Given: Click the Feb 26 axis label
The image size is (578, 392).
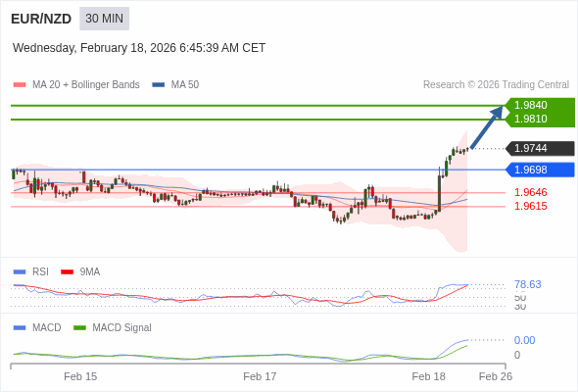Looking at the screenshot, I should click(496, 376).
